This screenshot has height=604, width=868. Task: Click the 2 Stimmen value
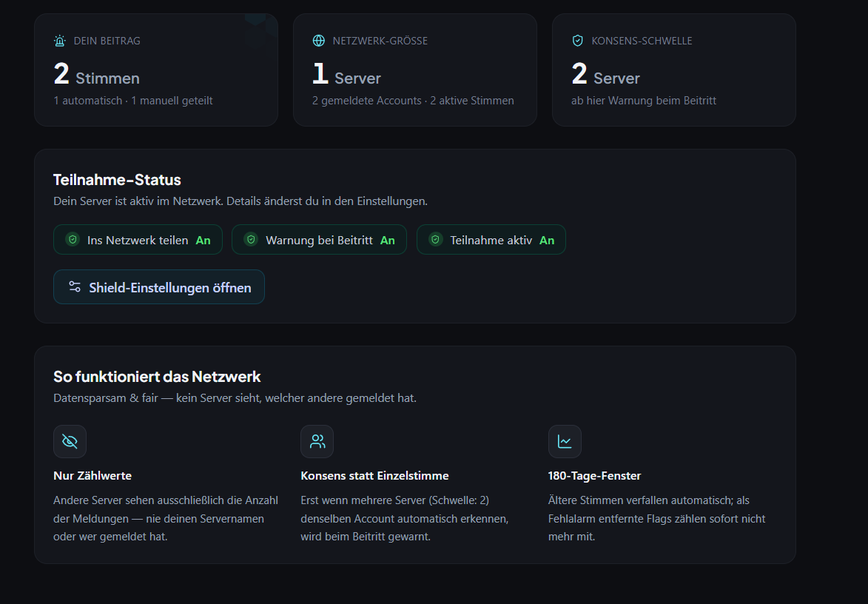[97, 74]
